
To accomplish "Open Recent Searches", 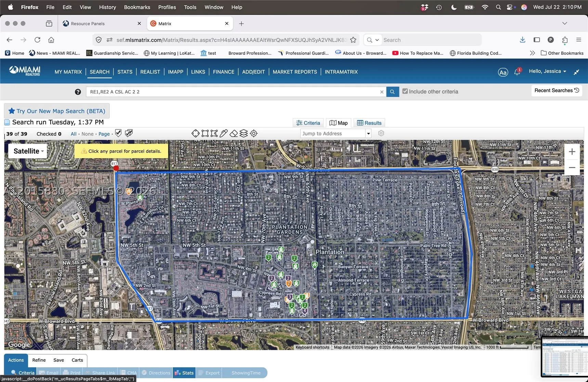I will point(557,90).
